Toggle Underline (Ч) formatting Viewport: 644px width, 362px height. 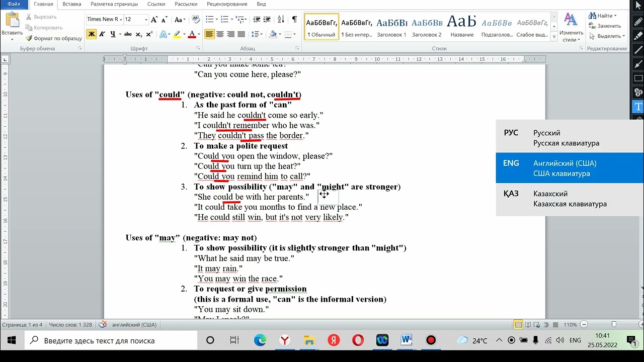pos(113,34)
